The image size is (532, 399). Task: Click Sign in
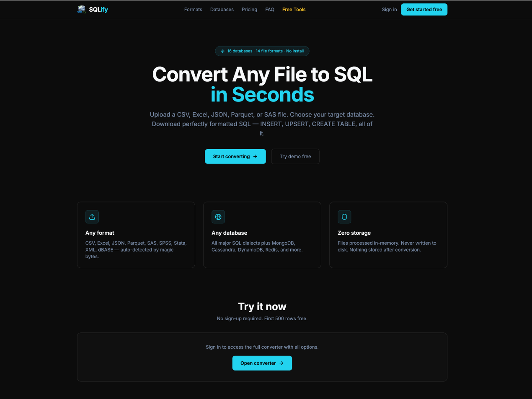[389, 9]
